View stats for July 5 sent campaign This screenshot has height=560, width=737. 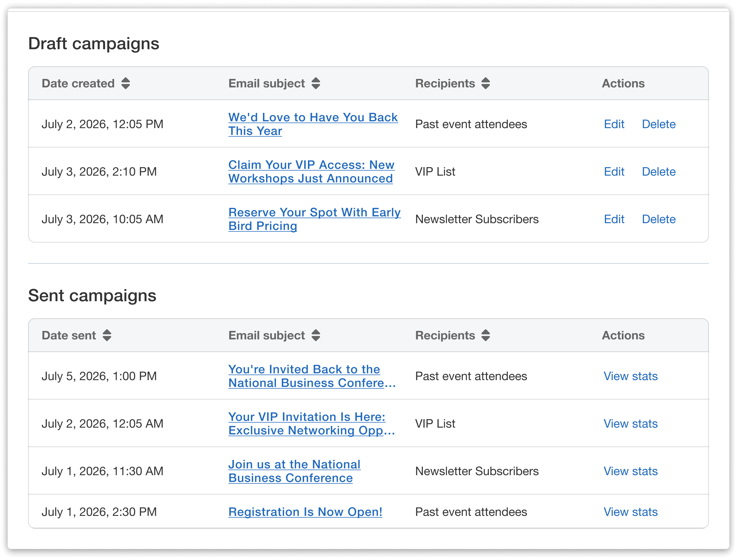(631, 376)
